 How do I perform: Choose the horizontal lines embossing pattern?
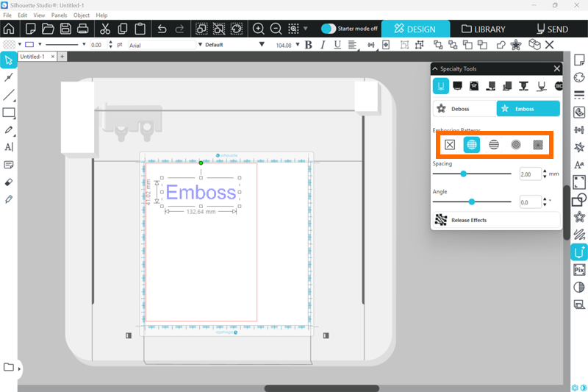pyautogui.click(x=494, y=144)
